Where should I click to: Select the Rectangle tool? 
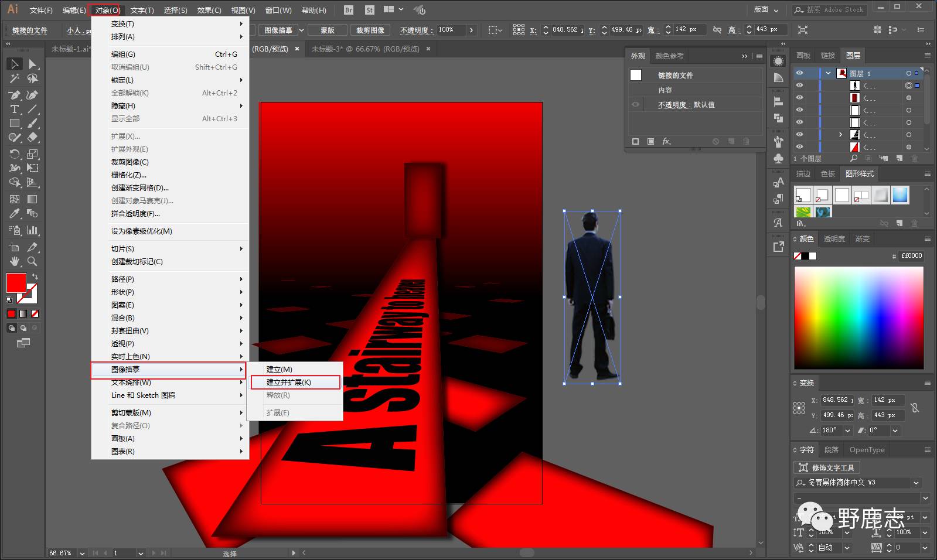point(15,124)
